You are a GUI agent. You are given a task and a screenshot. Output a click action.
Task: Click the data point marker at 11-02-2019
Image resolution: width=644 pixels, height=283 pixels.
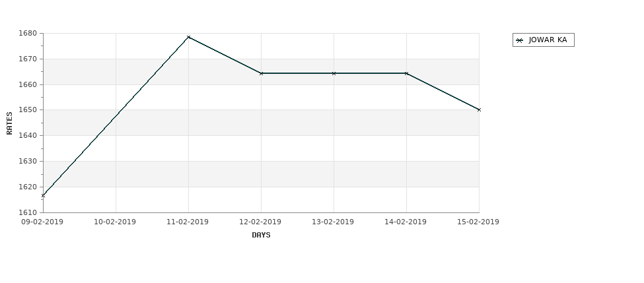(188, 37)
